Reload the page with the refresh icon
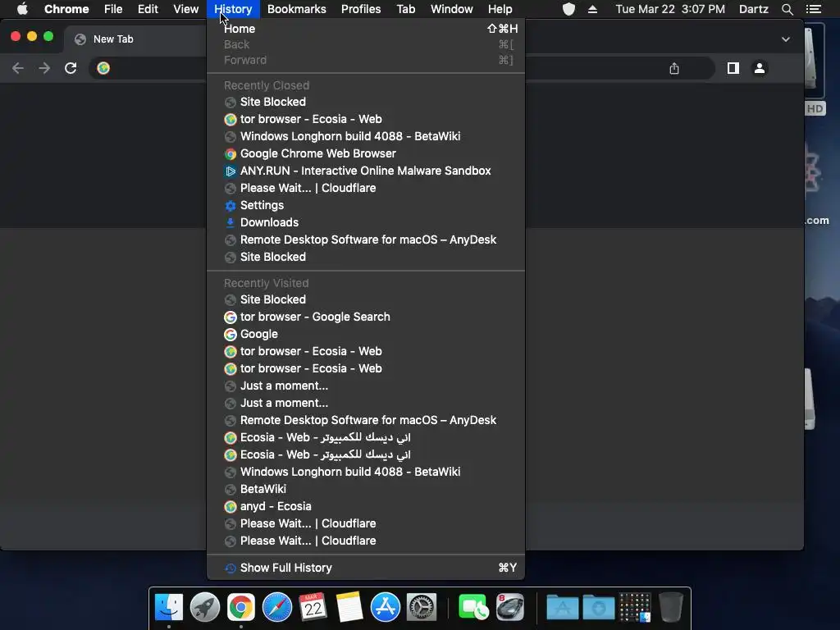The width and height of the screenshot is (840, 630). click(x=71, y=68)
